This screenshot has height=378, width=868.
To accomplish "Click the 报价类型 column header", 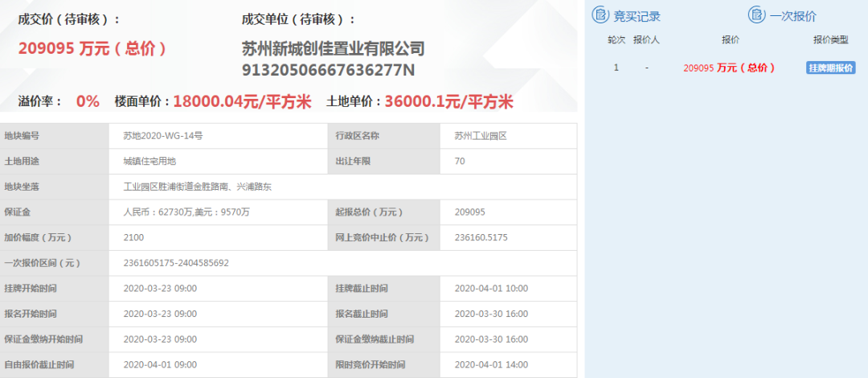I will point(831,40).
